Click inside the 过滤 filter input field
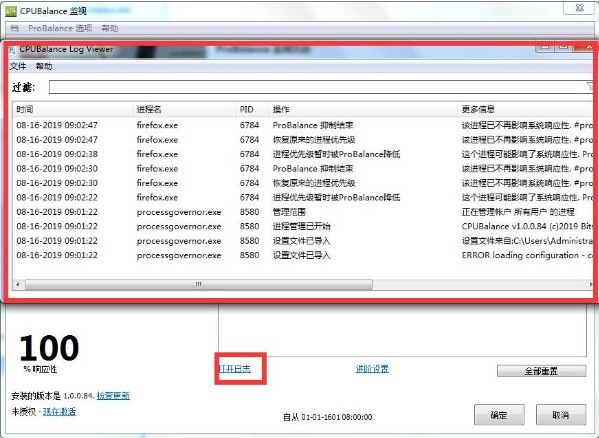The image size is (599, 438). click(320, 87)
